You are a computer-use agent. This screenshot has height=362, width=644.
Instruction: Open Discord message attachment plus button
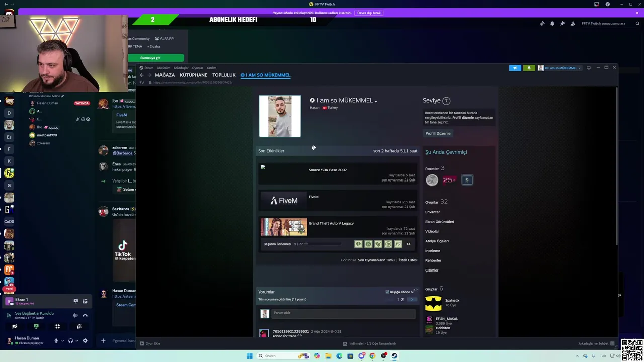click(103, 341)
